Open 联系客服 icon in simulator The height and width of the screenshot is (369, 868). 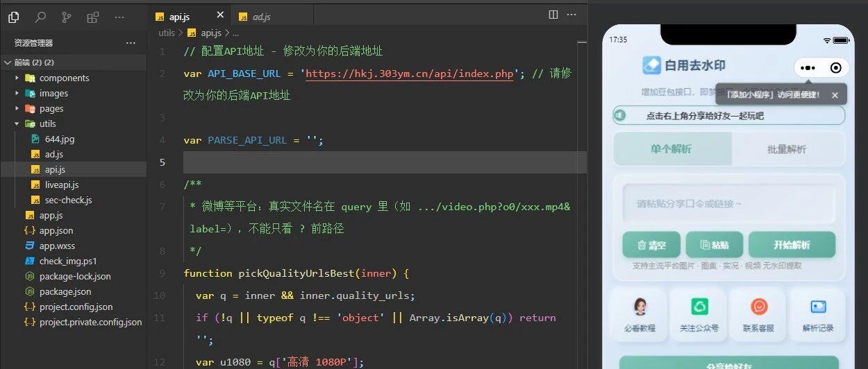pyautogui.click(x=759, y=307)
